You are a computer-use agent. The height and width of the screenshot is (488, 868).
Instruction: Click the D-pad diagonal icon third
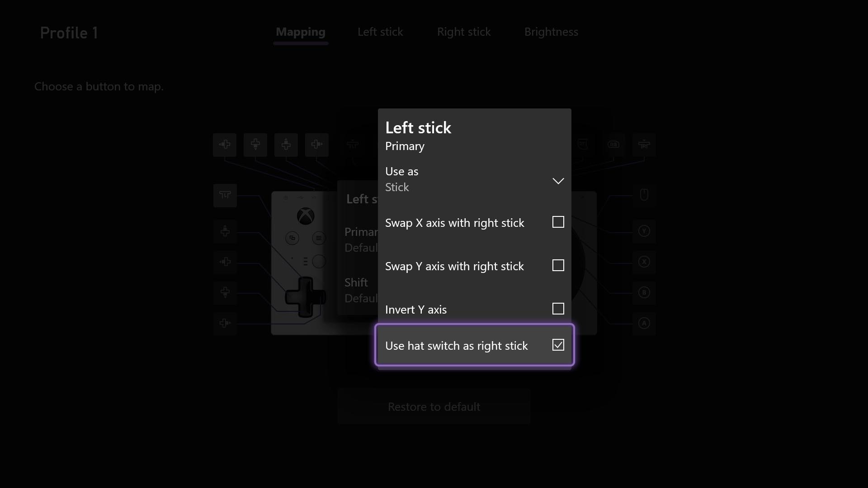(286, 145)
